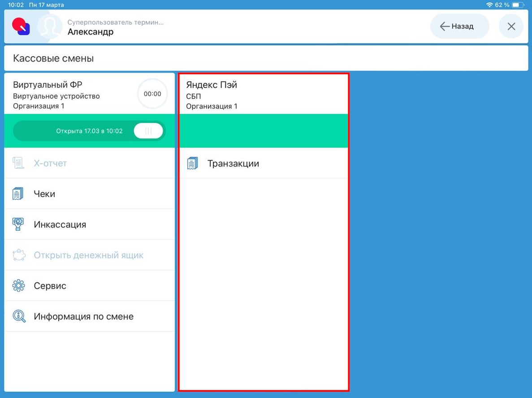The image size is (532, 398).
Task: Click the X-отчет receipt icon
Action: (18, 163)
